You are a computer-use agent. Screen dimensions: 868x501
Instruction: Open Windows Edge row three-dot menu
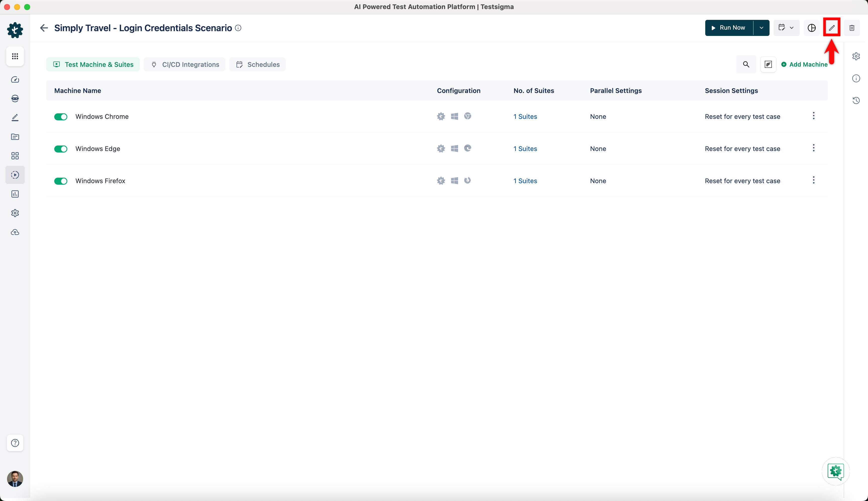(813, 148)
